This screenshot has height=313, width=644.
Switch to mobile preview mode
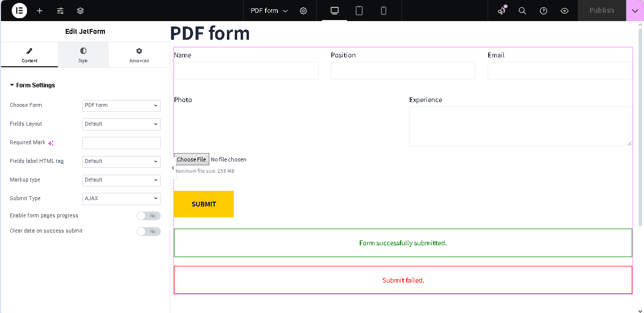[384, 10]
